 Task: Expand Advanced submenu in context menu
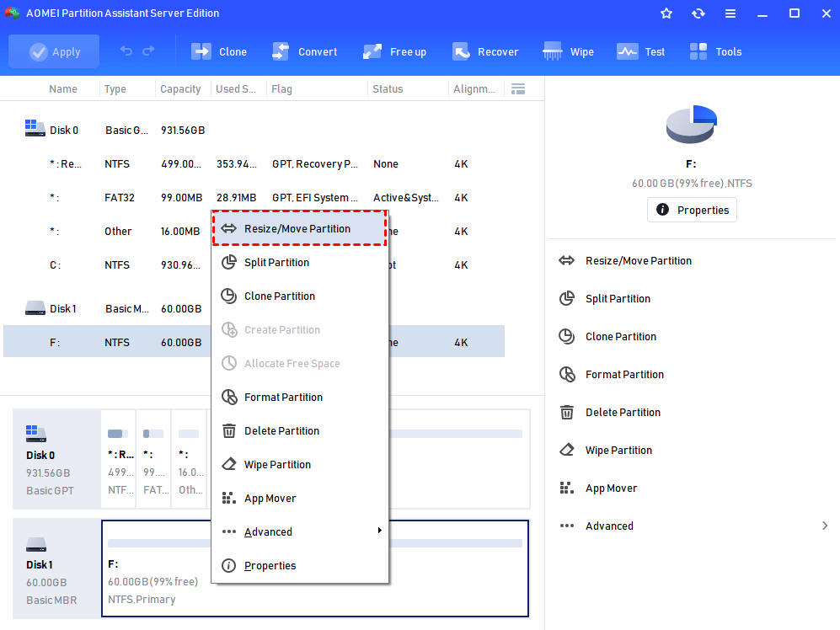299,532
